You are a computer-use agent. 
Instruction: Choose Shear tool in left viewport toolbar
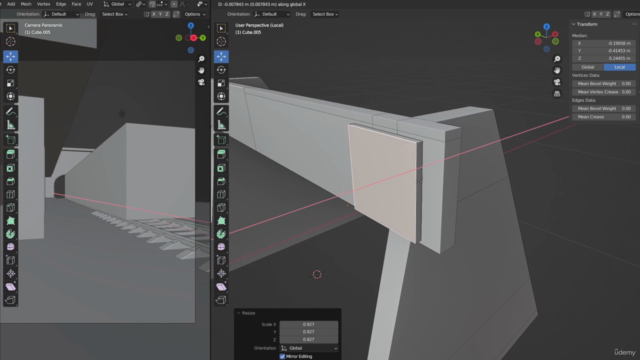(11, 287)
